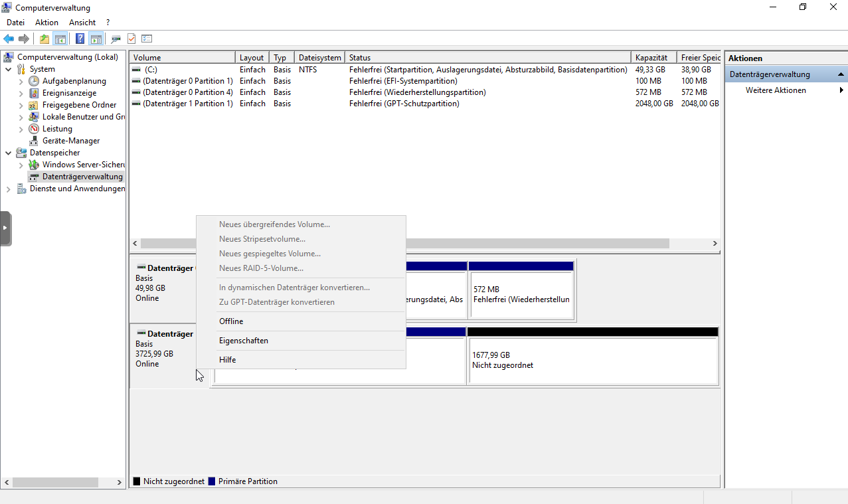Image resolution: width=848 pixels, height=504 pixels.
Task: Click the 49,33 GB capacity cell
Action: pos(651,70)
